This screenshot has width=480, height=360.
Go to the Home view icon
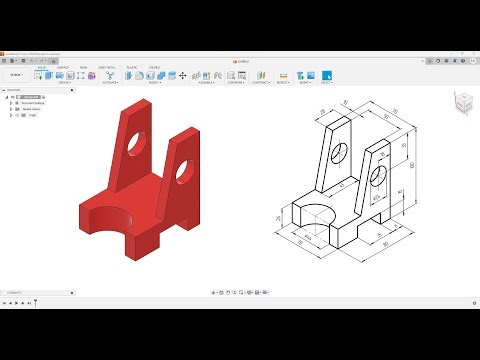[53, 61]
